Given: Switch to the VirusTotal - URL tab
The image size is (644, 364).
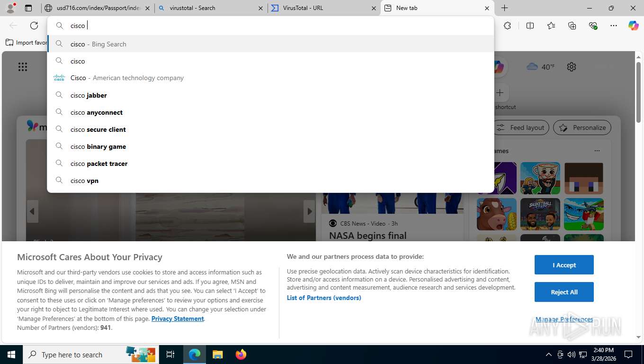Looking at the screenshot, I should click(324, 8).
